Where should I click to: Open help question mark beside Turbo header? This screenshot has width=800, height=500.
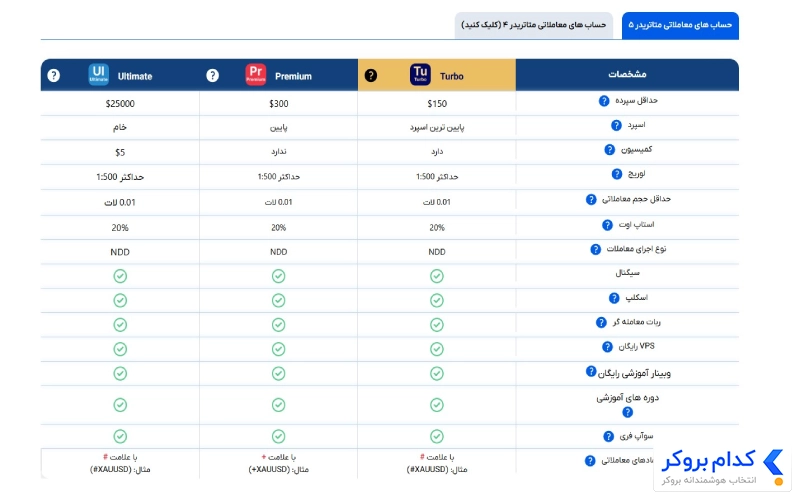pos(371,76)
